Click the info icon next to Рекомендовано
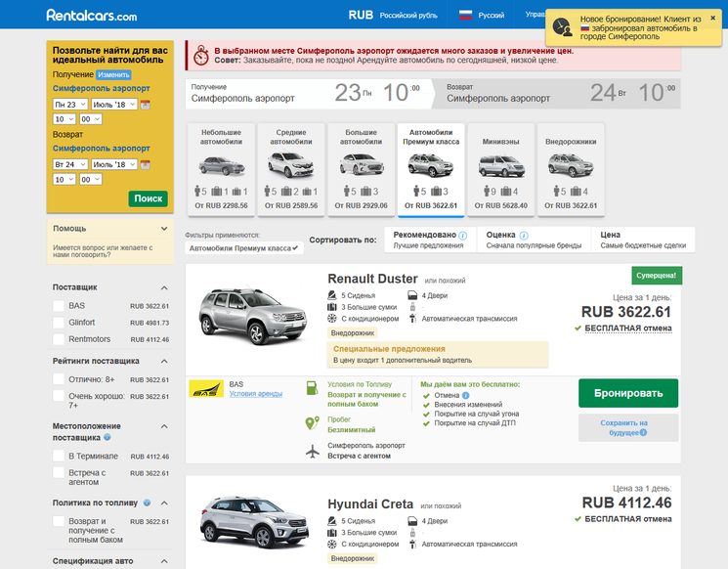Viewport: 728px width, 569px height. [463, 235]
